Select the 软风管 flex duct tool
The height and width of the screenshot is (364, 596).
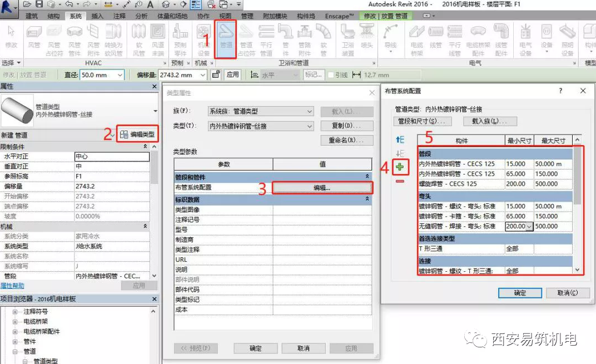click(139, 40)
